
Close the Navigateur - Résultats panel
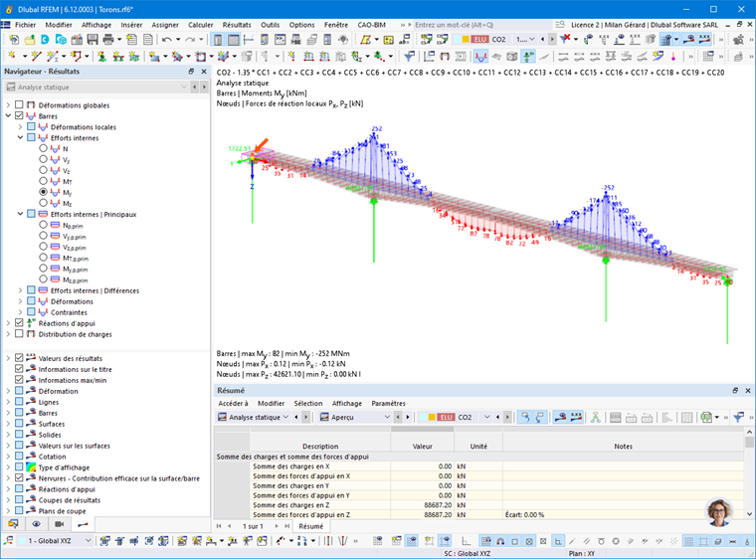204,72
